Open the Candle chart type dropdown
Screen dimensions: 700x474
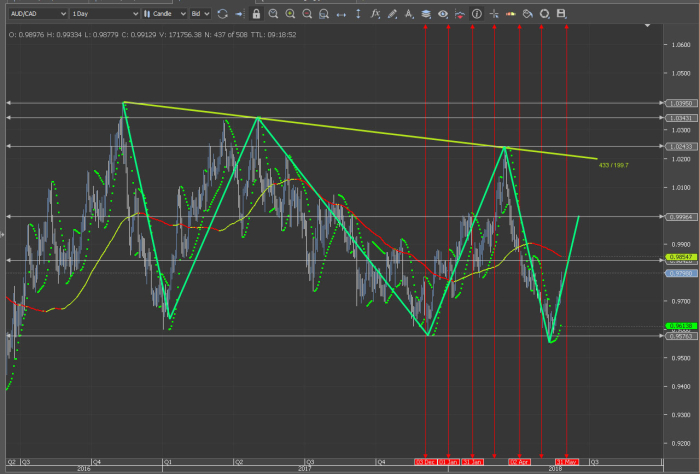pos(164,14)
